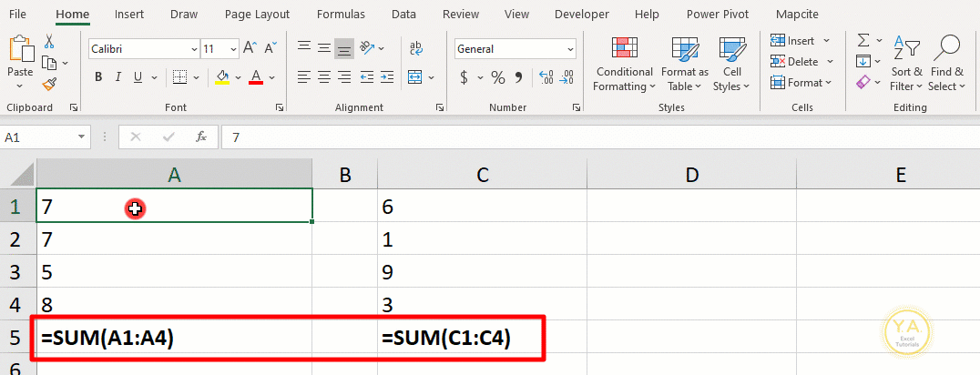Click the Cut scissors icon
Viewport: 980px width, 375px height.
[x=49, y=41]
